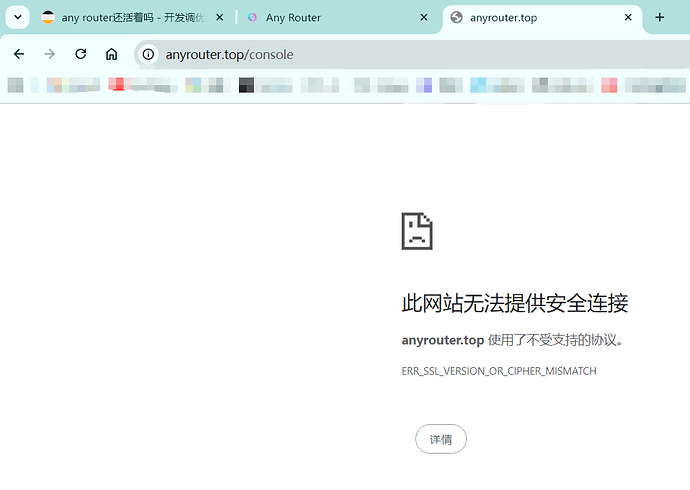Click the bold 'anyrouter.top' text in error message
Screen dimensions: 690x490
coord(443,340)
